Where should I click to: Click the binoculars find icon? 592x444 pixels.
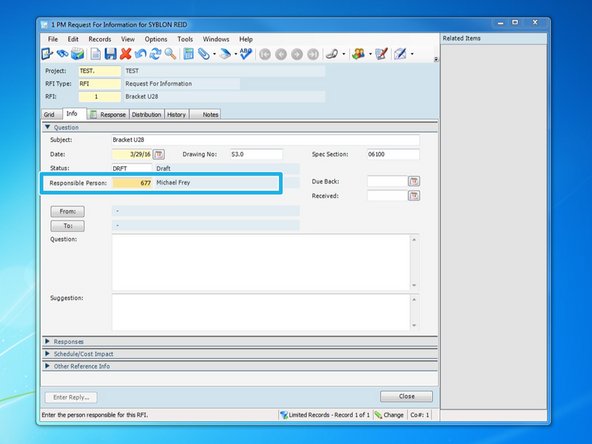62,54
